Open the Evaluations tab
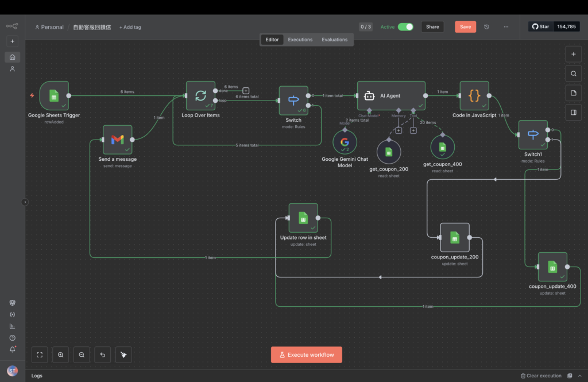This screenshot has width=588, height=382. [x=334, y=40]
